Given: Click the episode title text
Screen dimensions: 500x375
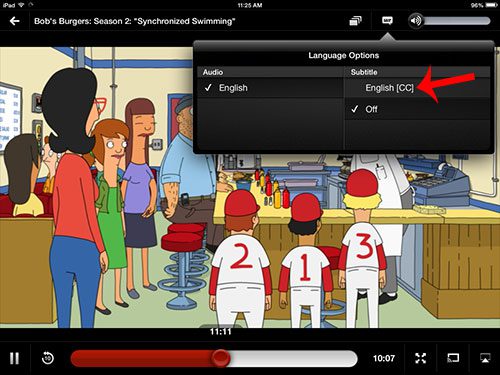Looking at the screenshot, I should coord(135,21).
